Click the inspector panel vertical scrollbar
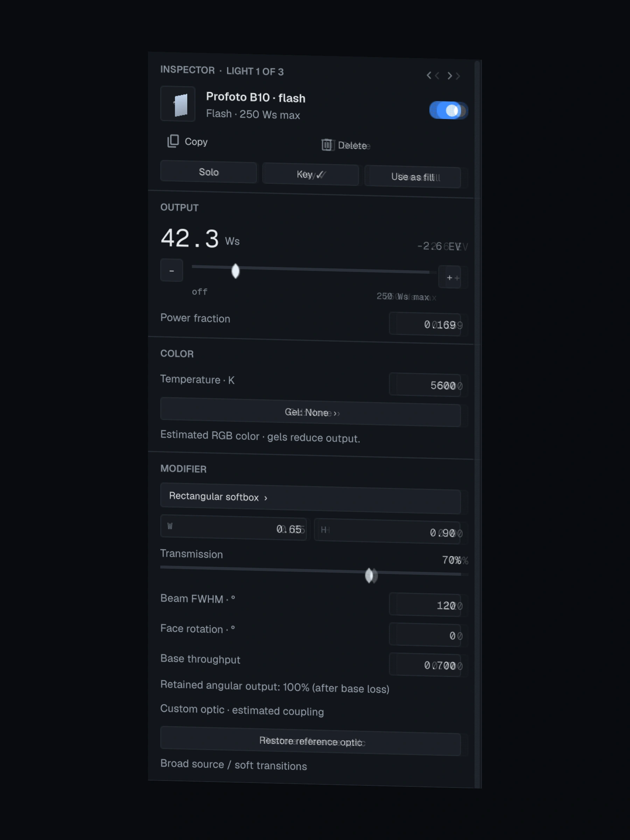The height and width of the screenshot is (840, 630). (478, 423)
